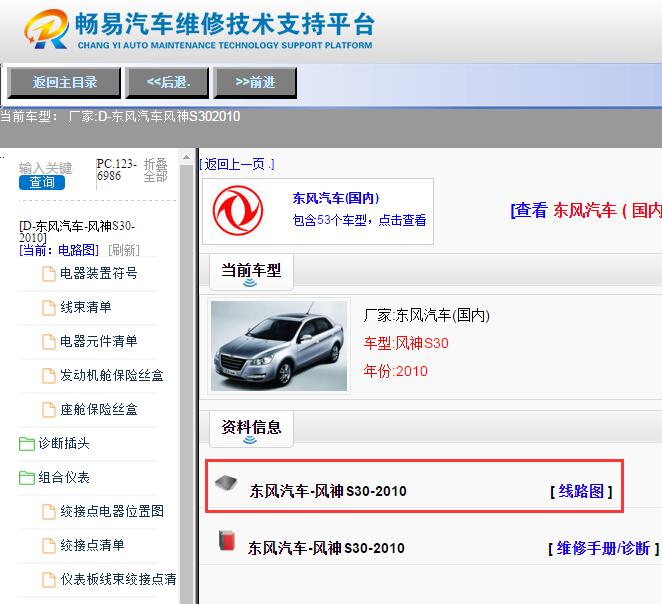Screen dimensions: 662x604
Task: Click the PC.123-6986 text
Action: point(117,170)
